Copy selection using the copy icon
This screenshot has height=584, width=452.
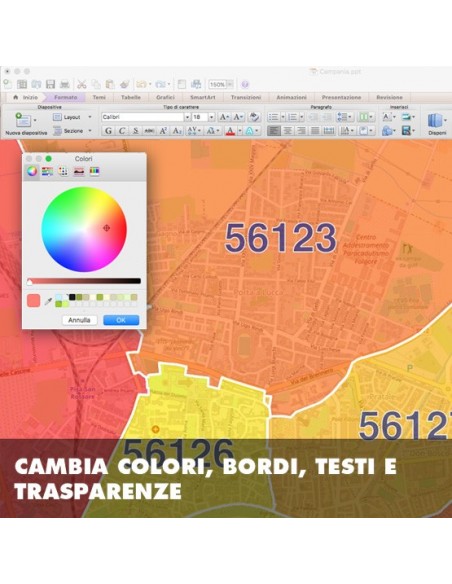[x=96, y=84]
